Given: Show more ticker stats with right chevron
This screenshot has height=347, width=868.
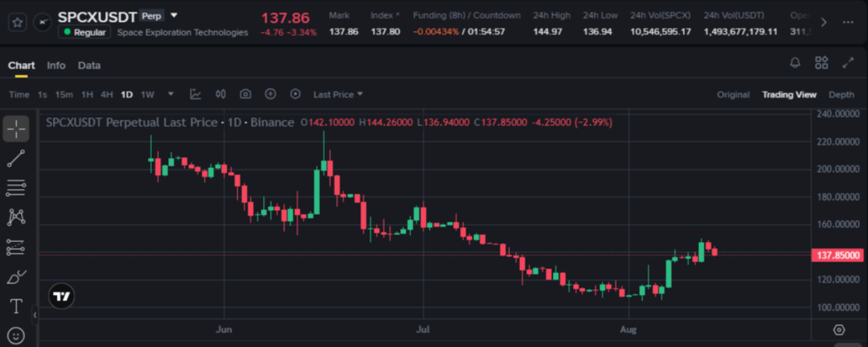Looking at the screenshot, I should pyautogui.click(x=823, y=22).
